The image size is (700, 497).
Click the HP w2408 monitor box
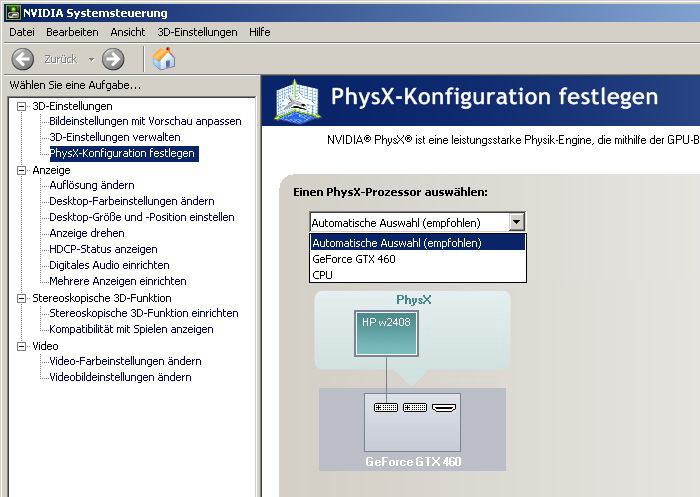(x=386, y=334)
